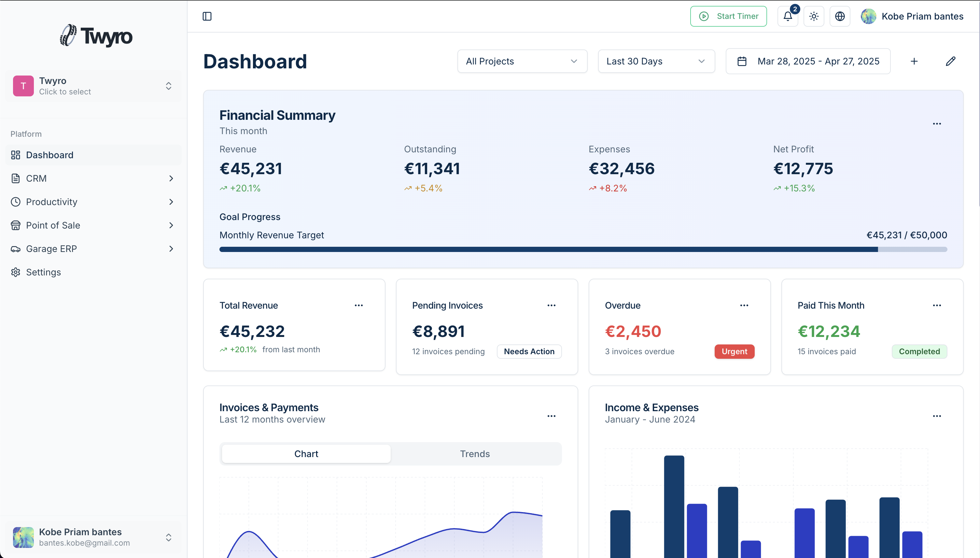Image resolution: width=980 pixels, height=558 pixels.
Task: Open the language globe selector
Action: pos(839,16)
